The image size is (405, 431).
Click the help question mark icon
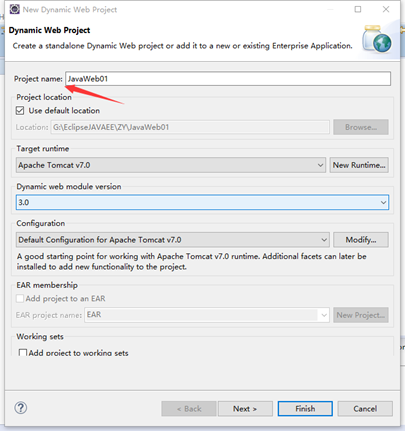pyautogui.click(x=21, y=408)
